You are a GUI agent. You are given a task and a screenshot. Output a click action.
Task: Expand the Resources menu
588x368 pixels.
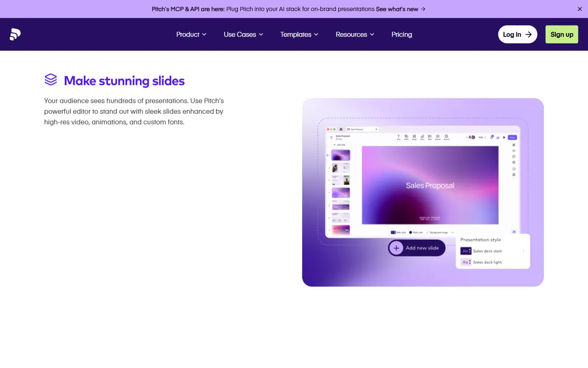(x=355, y=34)
